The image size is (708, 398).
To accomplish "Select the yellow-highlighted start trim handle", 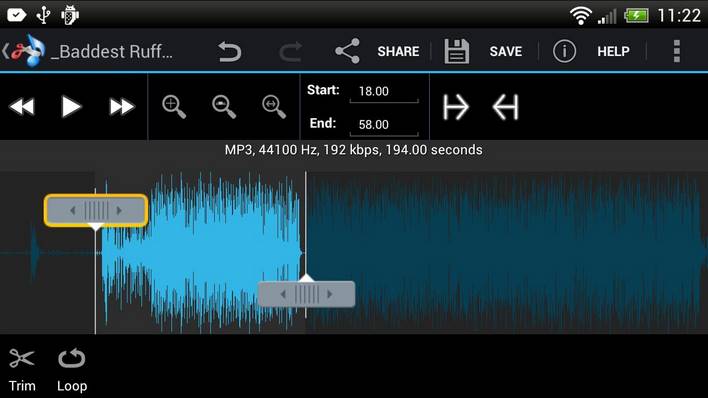I will point(96,211).
